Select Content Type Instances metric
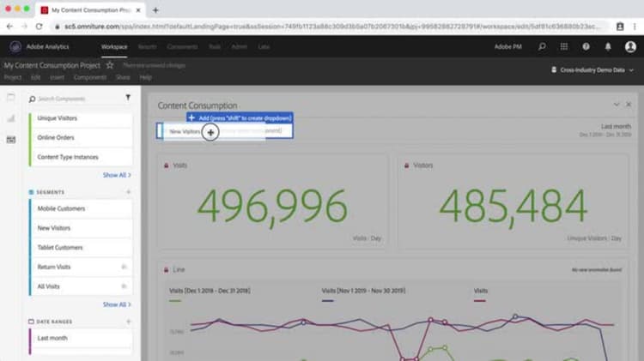Image resolution: width=644 pixels, height=361 pixels. point(82,157)
